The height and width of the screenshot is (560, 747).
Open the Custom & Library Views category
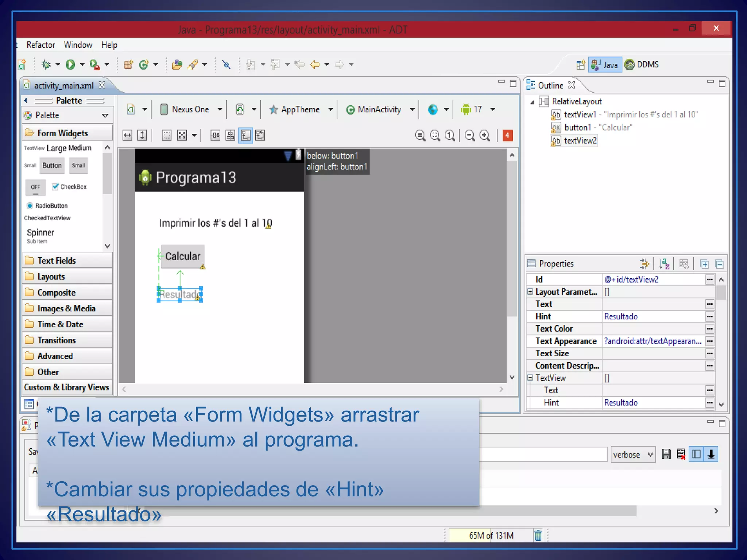click(67, 387)
